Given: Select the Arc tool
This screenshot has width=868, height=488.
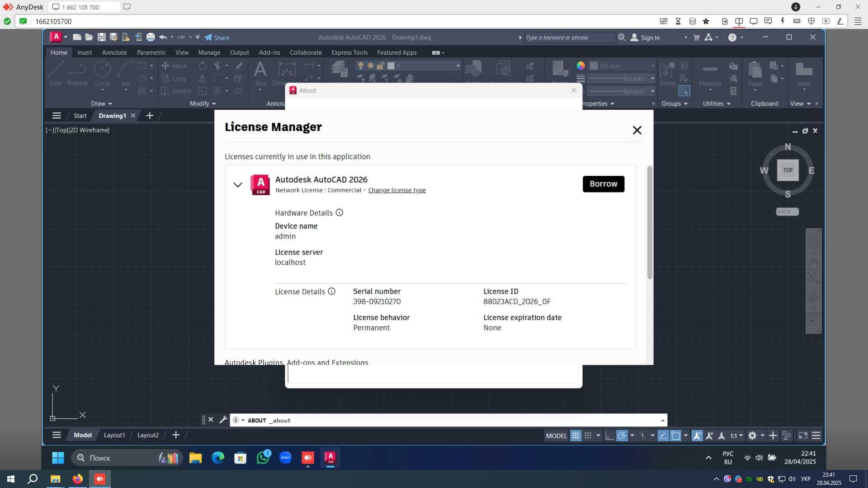Looking at the screenshot, I should pos(126,74).
